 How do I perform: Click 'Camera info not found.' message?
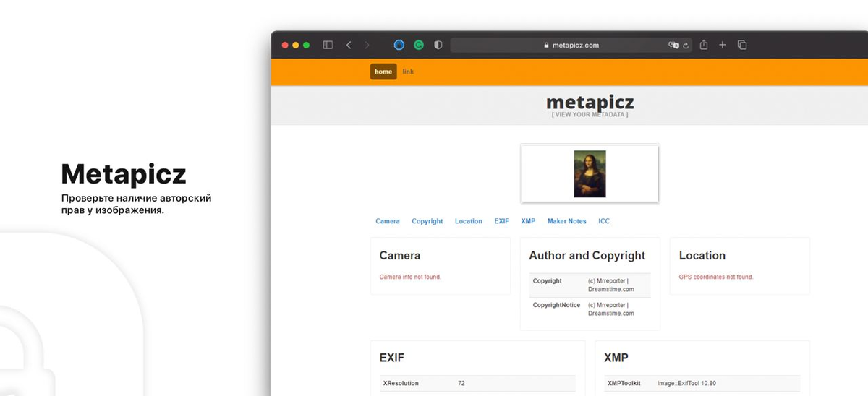(410, 277)
